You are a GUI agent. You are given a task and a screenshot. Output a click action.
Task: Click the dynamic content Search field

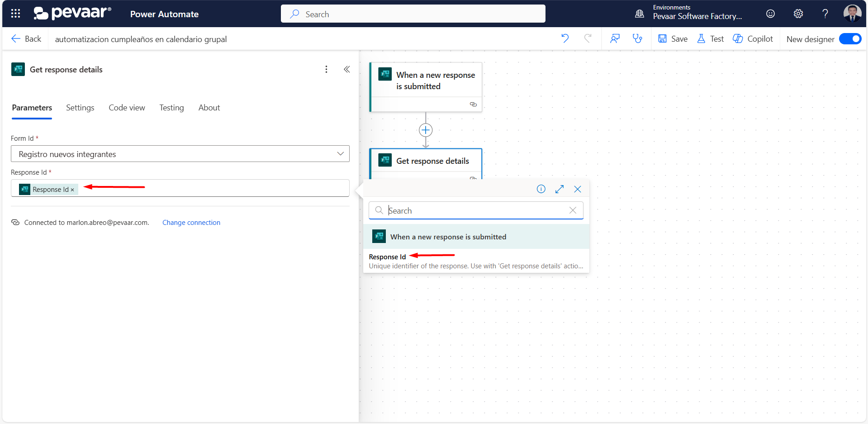475,210
